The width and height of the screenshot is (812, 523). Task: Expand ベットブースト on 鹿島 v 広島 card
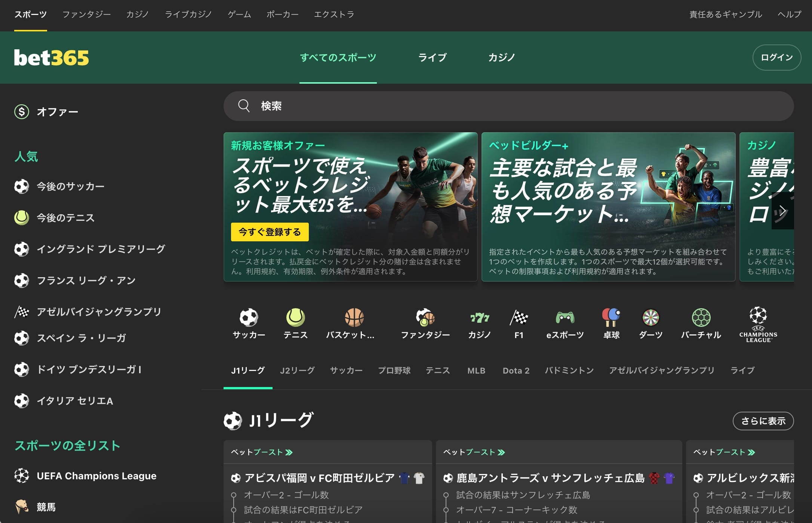click(474, 452)
